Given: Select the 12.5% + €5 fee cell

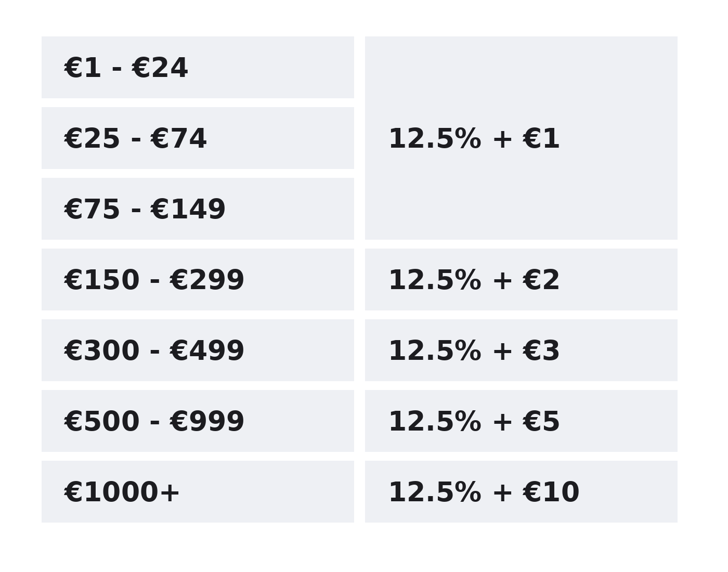Looking at the screenshot, I should coord(521,421).
